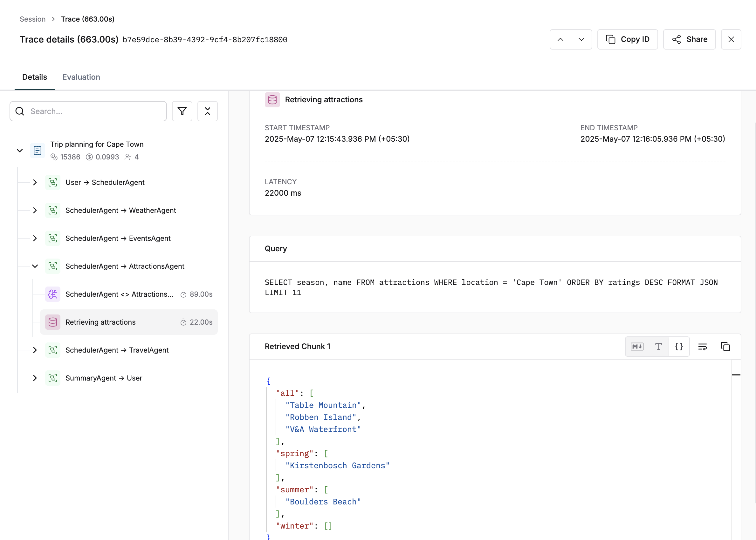
Task: Expand the SchedulerAgent → WeatherAgent node
Action: coord(35,210)
